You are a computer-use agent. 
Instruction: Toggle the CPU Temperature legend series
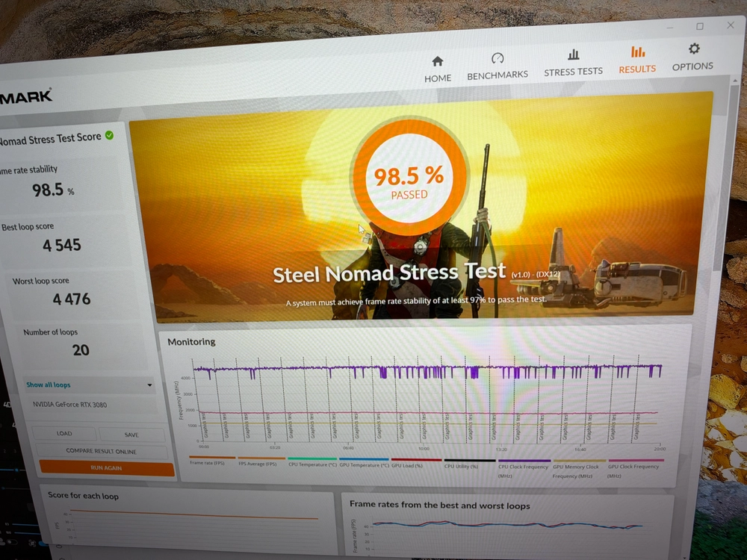(x=312, y=464)
